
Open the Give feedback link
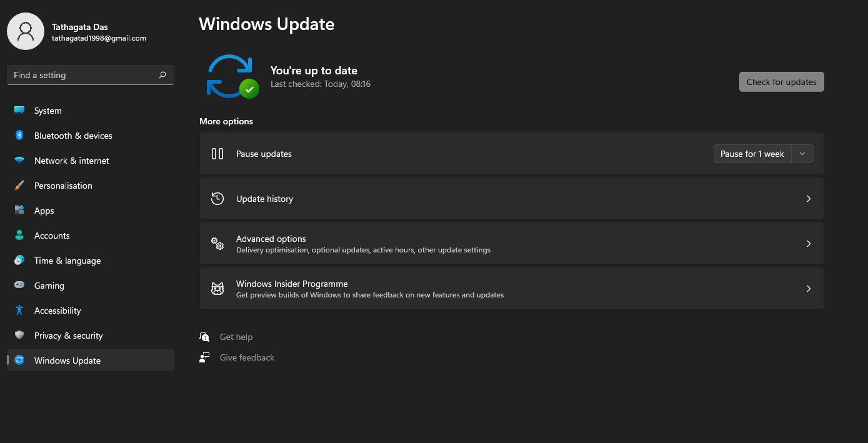click(247, 357)
